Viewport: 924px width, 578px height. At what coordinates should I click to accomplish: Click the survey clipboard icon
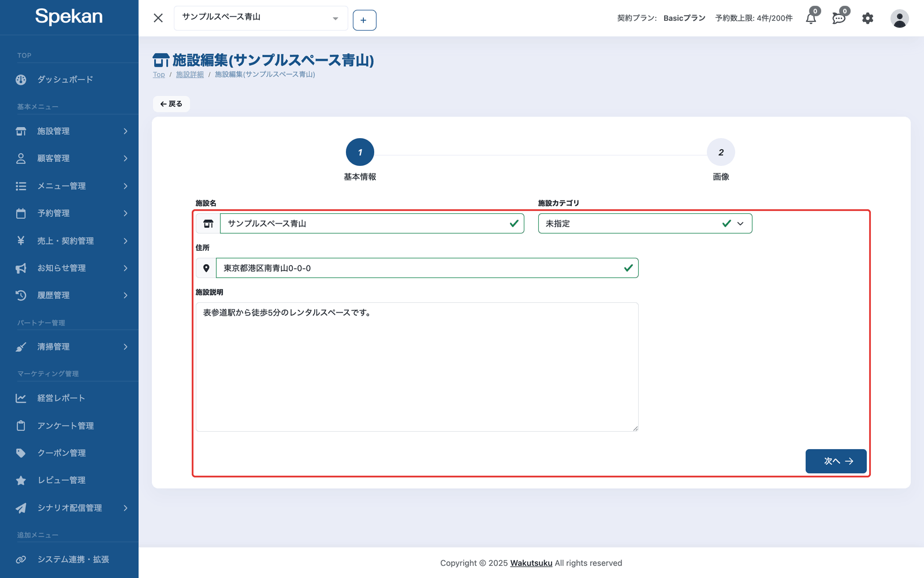click(x=21, y=426)
